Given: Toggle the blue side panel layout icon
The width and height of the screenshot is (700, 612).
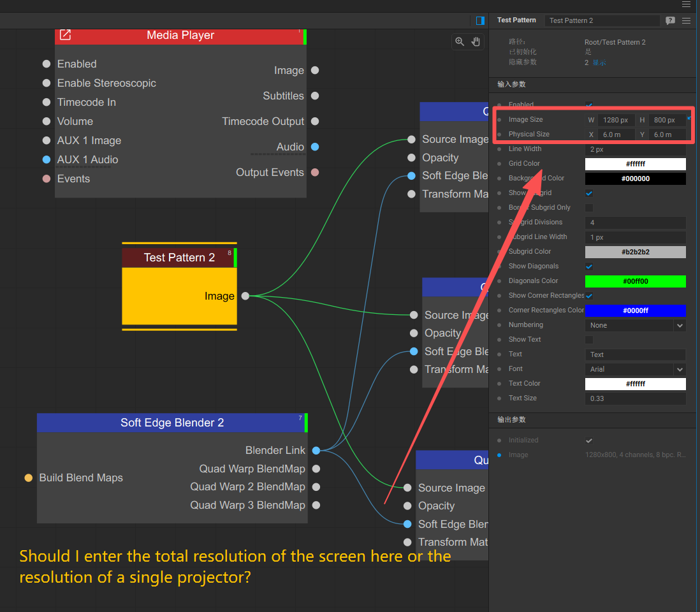Looking at the screenshot, I should click(480, 20).
